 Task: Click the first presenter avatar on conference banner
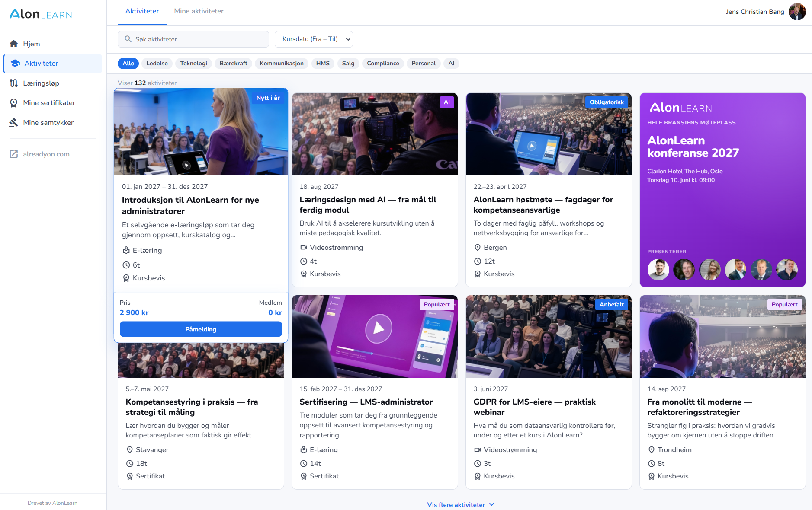click(x=658, y=270)
